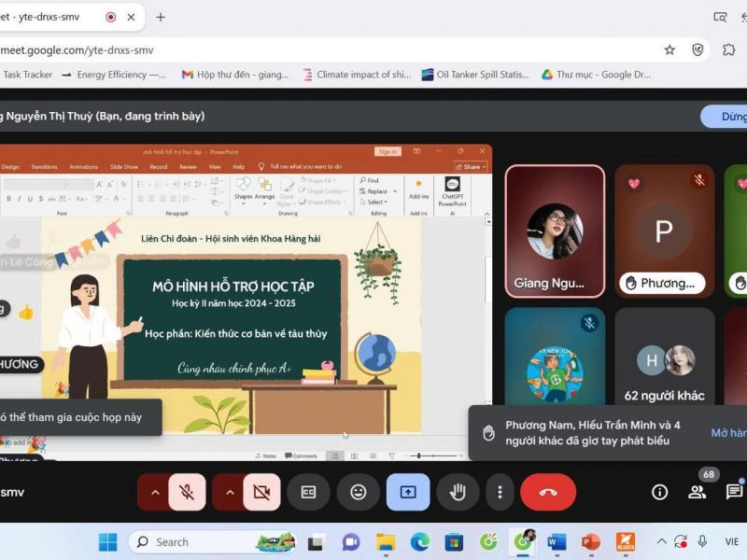Bookmark this page with star icon

pyautogui.click(x=669, y=49)
